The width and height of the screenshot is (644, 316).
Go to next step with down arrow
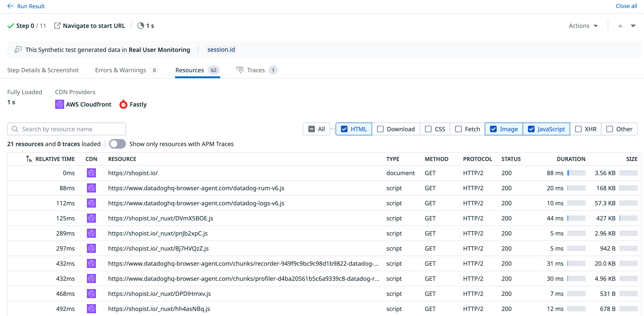(633, 26)
